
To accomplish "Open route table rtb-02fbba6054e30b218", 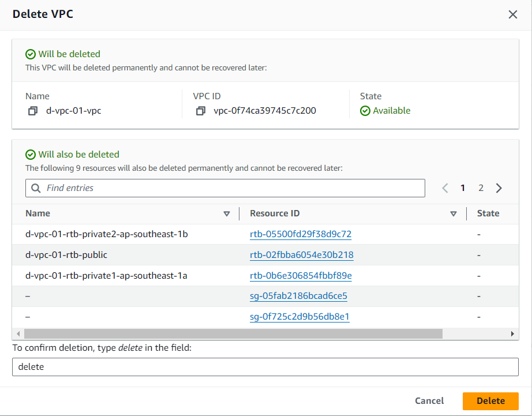I will [301, 254].
